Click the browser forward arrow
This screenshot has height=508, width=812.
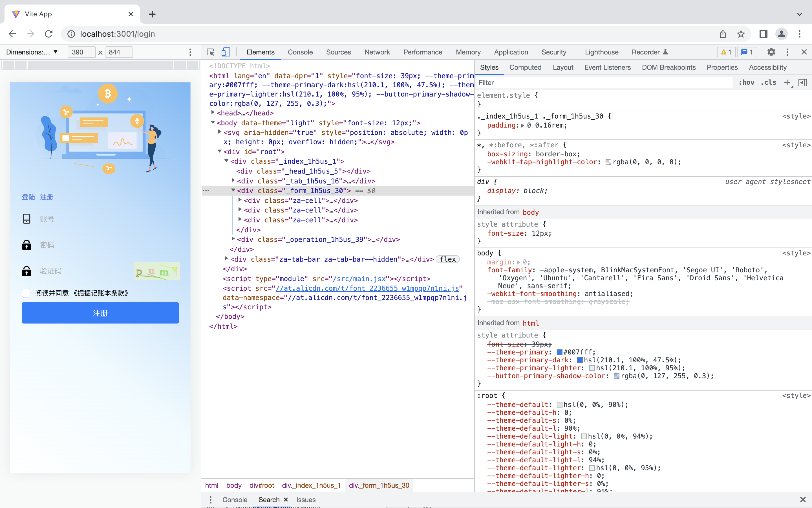tap(30, 34)
